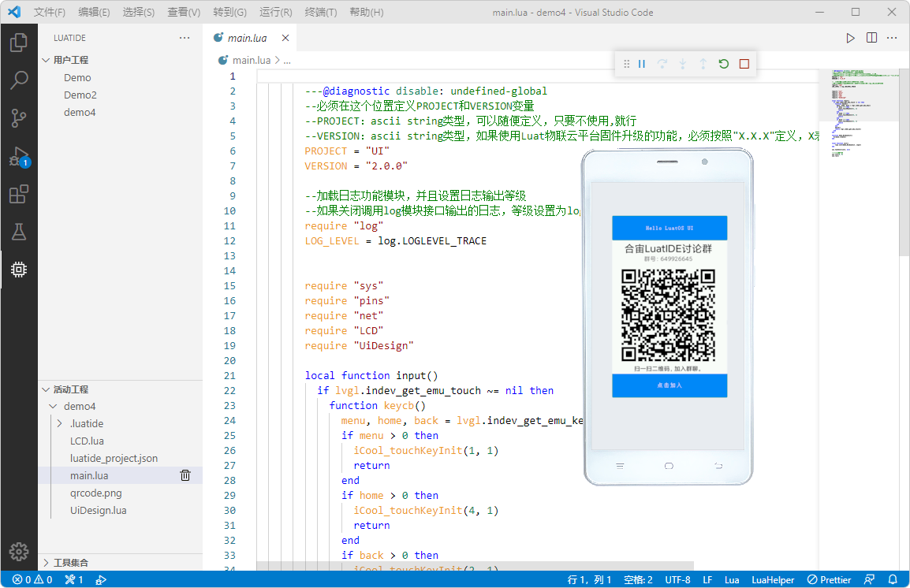Open the Source Control view
The width and height of the screenshot is (910, 588).
pyautogui.click(x=19, y=117)
